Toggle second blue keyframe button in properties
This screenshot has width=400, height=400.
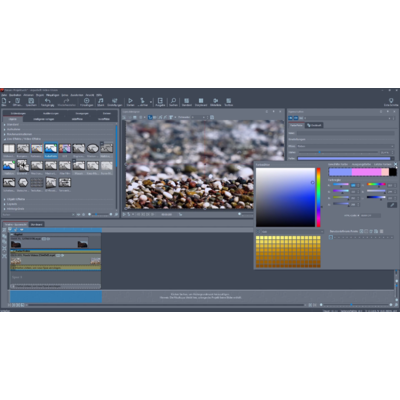[x=296, y=118]
